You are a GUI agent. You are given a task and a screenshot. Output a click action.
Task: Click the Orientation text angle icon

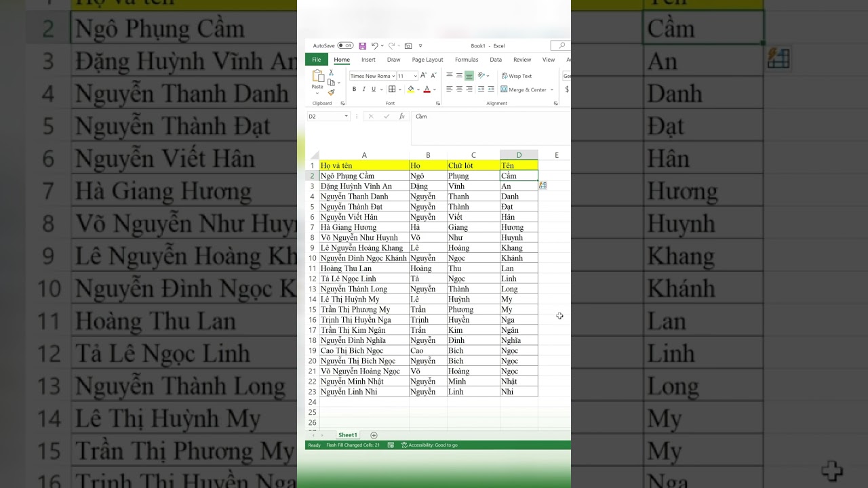[x=481, y=76]
